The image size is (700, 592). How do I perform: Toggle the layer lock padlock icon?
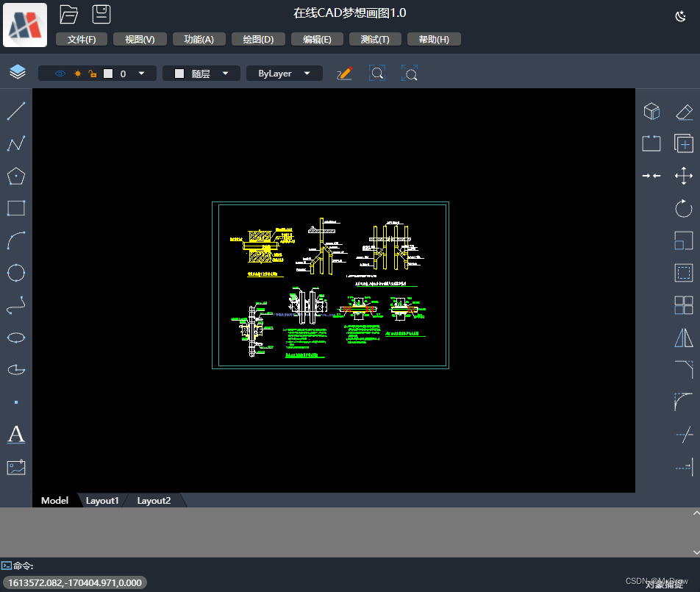pos(93,73)
